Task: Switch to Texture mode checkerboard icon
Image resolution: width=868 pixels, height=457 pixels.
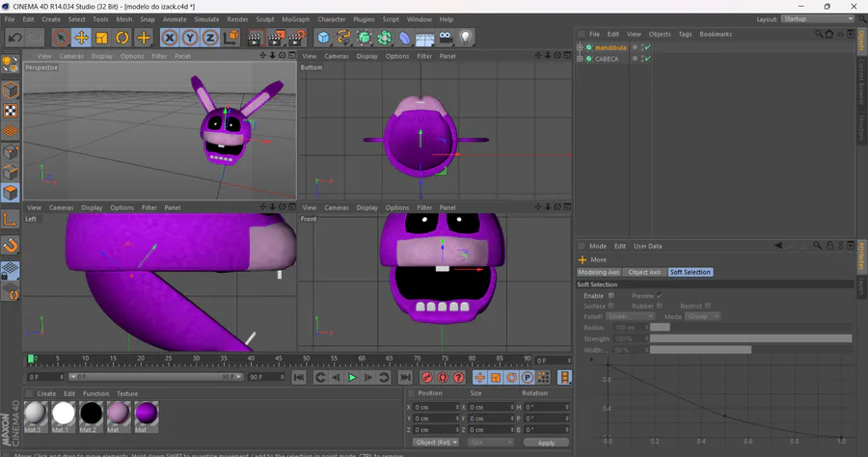Action: [11, 111]
